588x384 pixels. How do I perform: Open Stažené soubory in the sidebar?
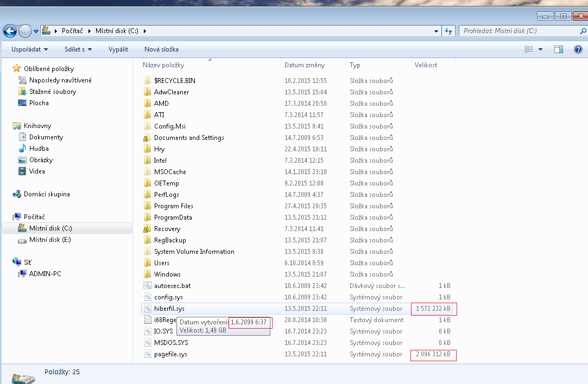[x=53, y=92]
